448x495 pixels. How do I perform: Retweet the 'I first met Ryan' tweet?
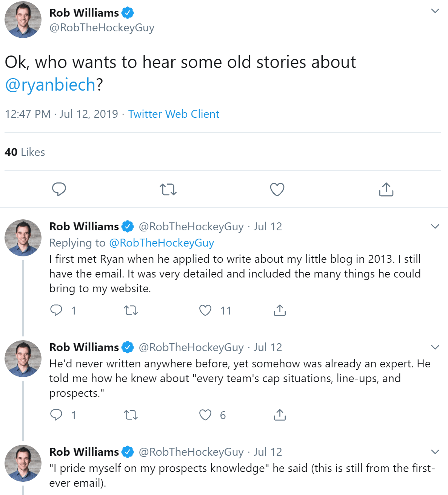[x=131, y=310]
